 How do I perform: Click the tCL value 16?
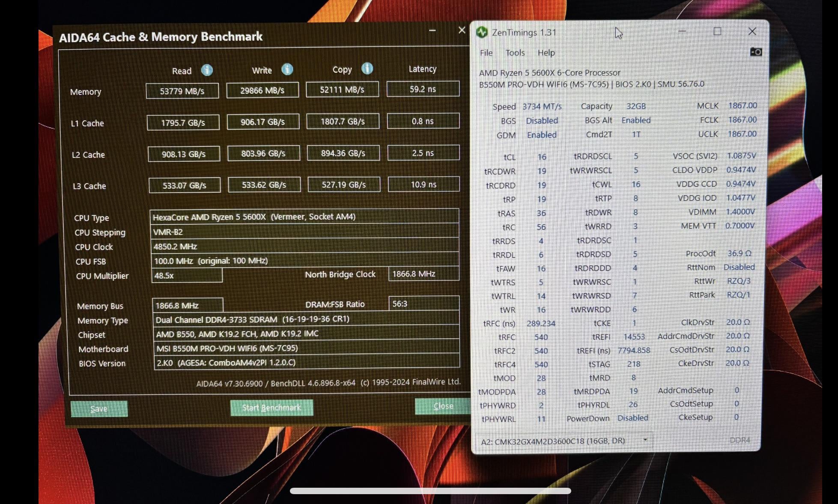pos(542,157)
